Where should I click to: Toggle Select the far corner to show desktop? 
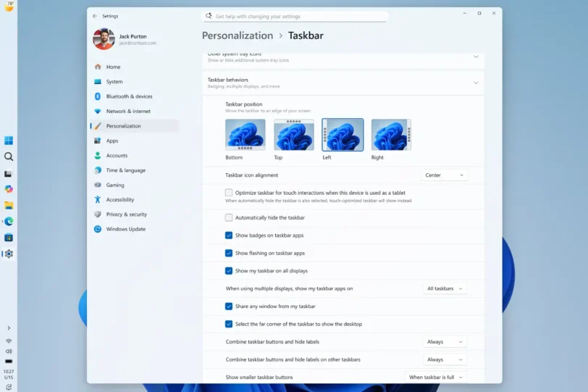pyautogui.click(x=229, y=324)
